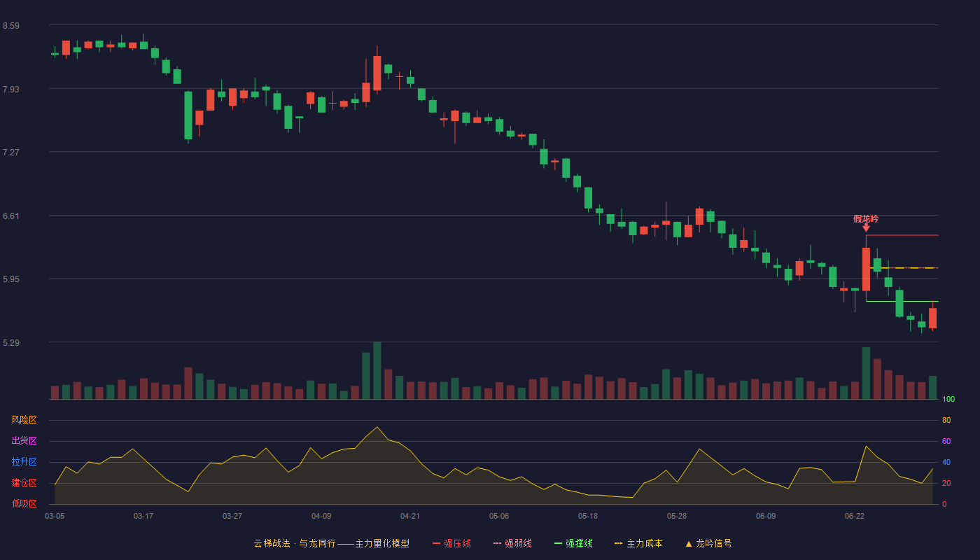Image resolution: width=980 pixels, height=560 pixels.
Task: Click the 03-27 date label
Action: coord(232,516)
